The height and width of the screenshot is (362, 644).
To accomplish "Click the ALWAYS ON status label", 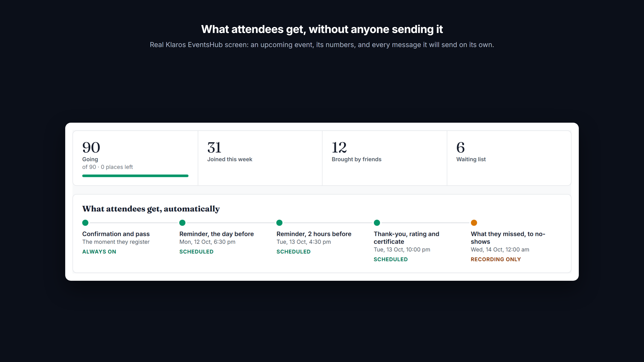I will 99,252.
